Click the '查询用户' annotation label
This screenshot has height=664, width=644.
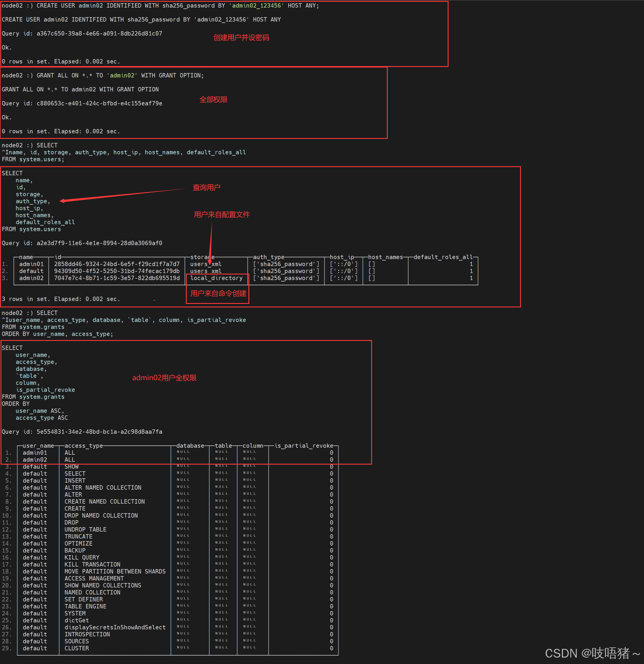206,187
